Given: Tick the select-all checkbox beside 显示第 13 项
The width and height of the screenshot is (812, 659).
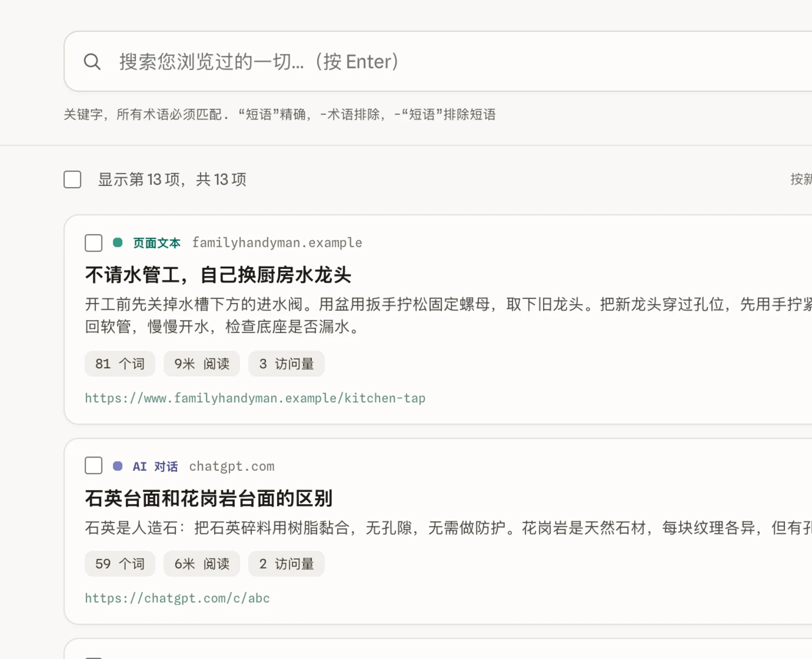Looking at the screenshot, I should point(73,180).
